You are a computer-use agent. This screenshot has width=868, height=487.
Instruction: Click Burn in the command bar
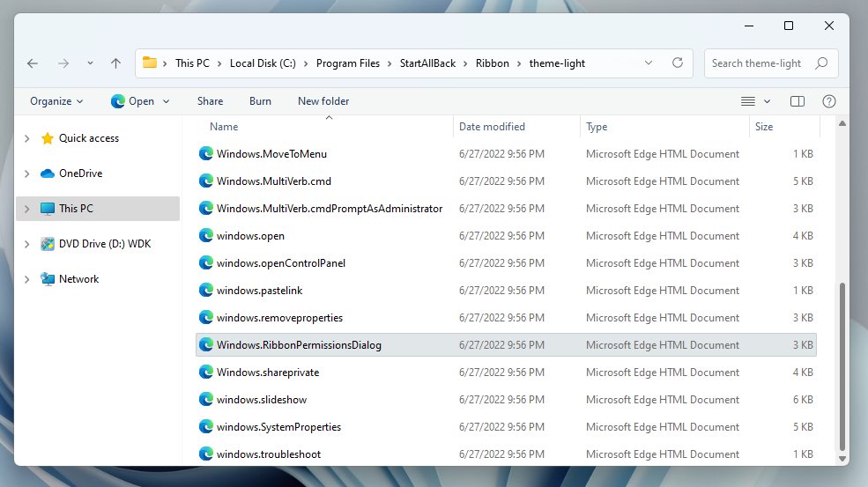point(260,101)
